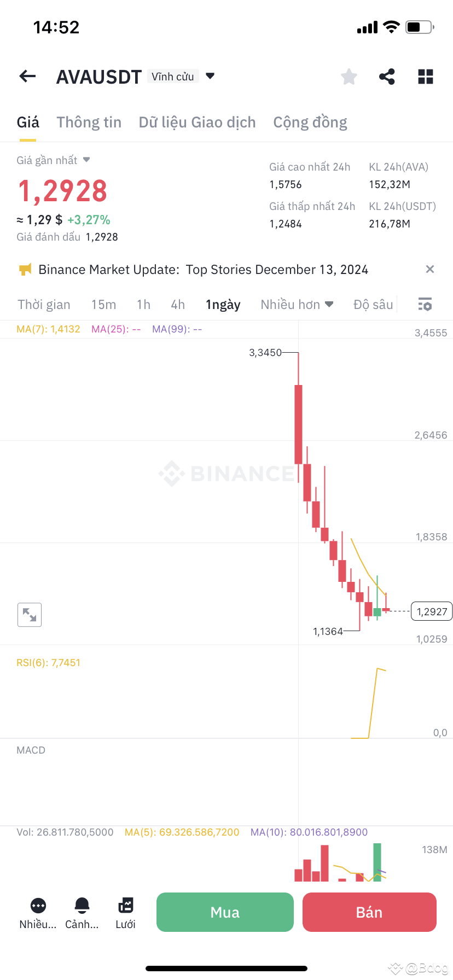Image resolution: width=453 pixels, height=980 pixels.
Task: Switch chart to 4h interval
Action: pyautogui.click(x=177, y=305)
